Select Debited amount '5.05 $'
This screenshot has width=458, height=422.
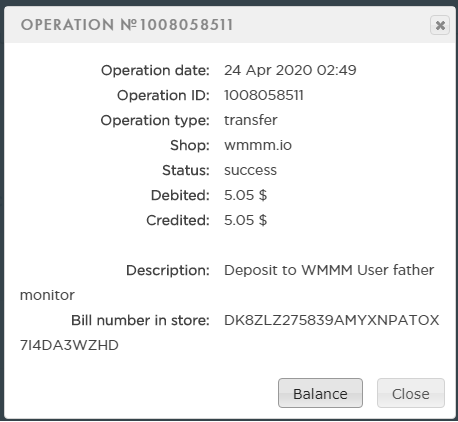point(245,195)
